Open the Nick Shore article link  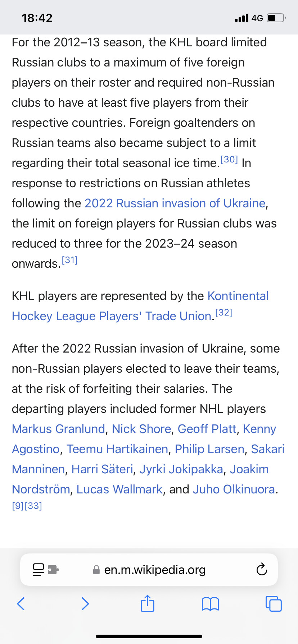(141, 429)
